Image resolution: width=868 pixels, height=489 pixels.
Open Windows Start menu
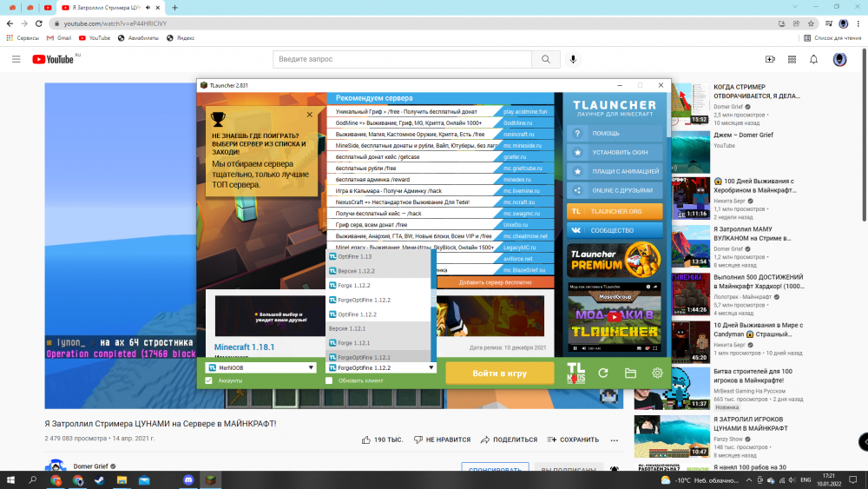pos(10,480)
